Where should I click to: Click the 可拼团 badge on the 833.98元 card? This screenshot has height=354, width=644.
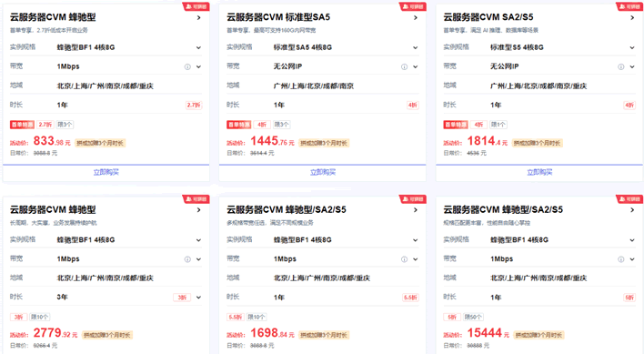pyautogui.click(x=196, y=6)
